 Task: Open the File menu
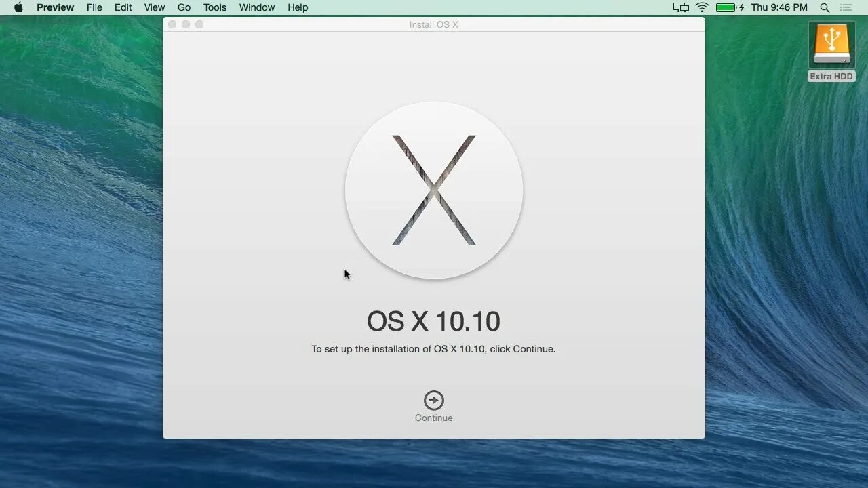(x=94, y=7)
